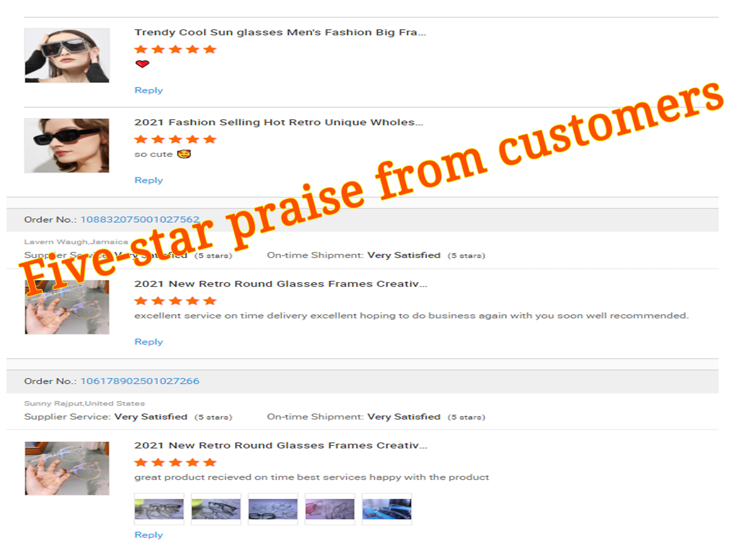
Task: Click the smiley emoji after 'so cute'
Action: tap(184, 154)
